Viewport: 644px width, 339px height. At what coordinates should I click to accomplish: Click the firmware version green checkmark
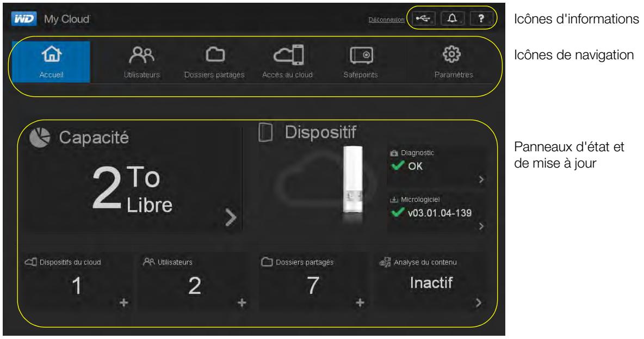pos(397,212)
